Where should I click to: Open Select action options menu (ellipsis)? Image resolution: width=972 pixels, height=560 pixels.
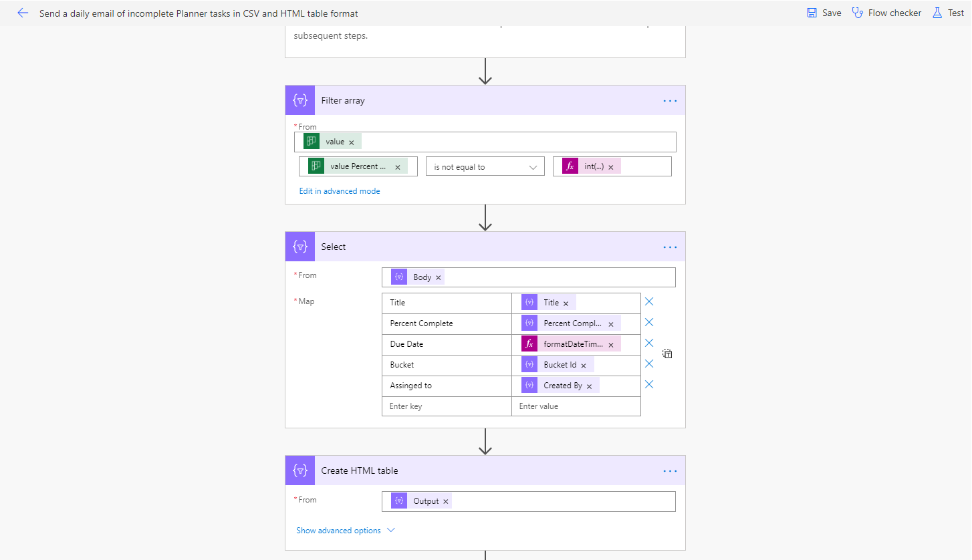[670, 247]
